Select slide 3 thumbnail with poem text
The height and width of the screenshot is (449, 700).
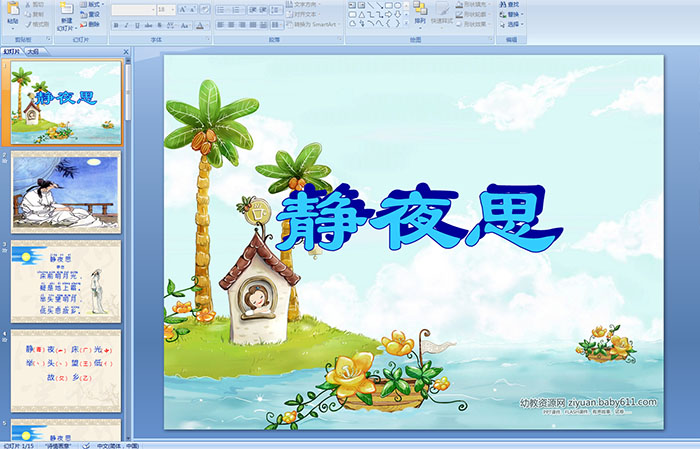point(66,281)
